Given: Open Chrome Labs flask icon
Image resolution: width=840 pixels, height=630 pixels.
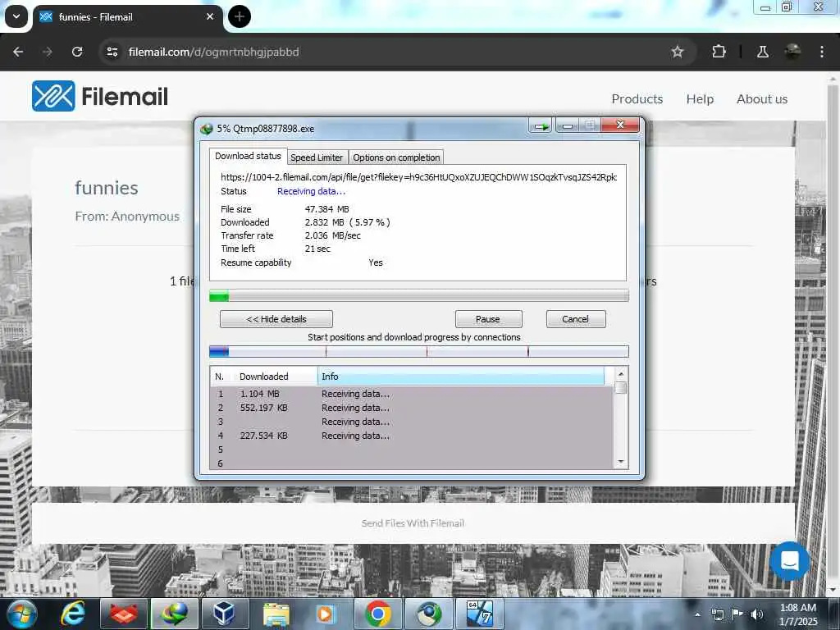Looking at the screenshot, I should pos(762,52).
